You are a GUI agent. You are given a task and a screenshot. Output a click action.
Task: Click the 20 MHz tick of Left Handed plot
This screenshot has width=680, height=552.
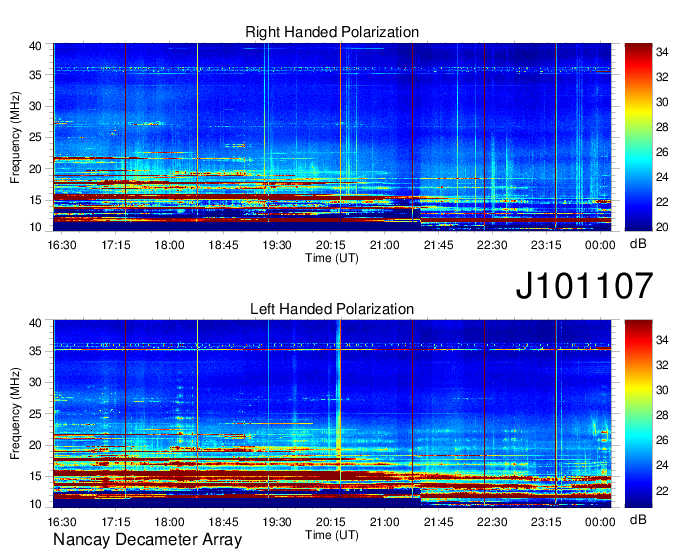point(35,445)
